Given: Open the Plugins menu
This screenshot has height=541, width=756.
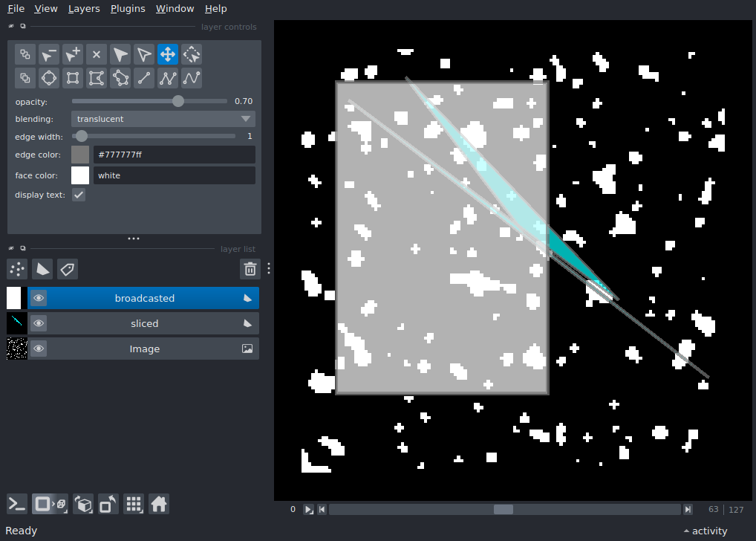Looking at the screenshot, I should click(x=128, y=9).
